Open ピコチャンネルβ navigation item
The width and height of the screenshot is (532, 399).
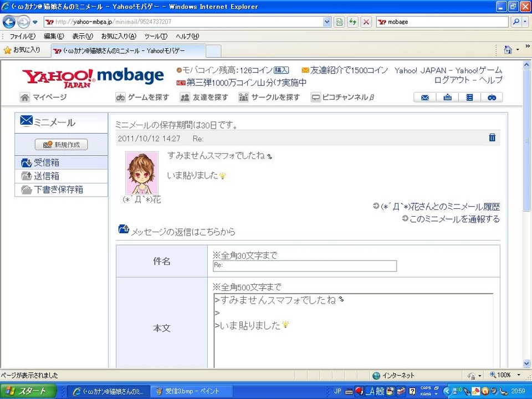tap(342, 98)
